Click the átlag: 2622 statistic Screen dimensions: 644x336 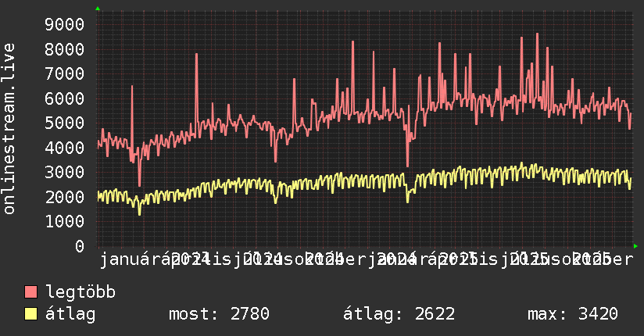point(399,314)
